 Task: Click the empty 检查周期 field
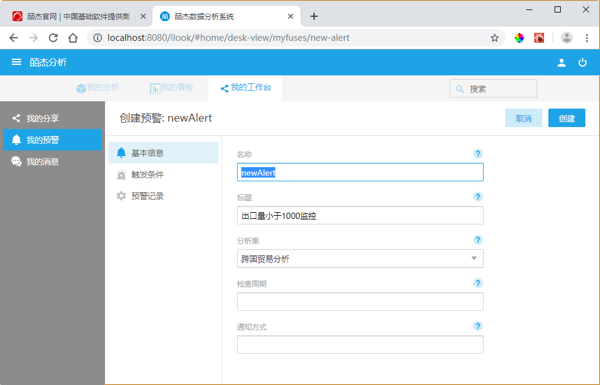pos(360,302)
